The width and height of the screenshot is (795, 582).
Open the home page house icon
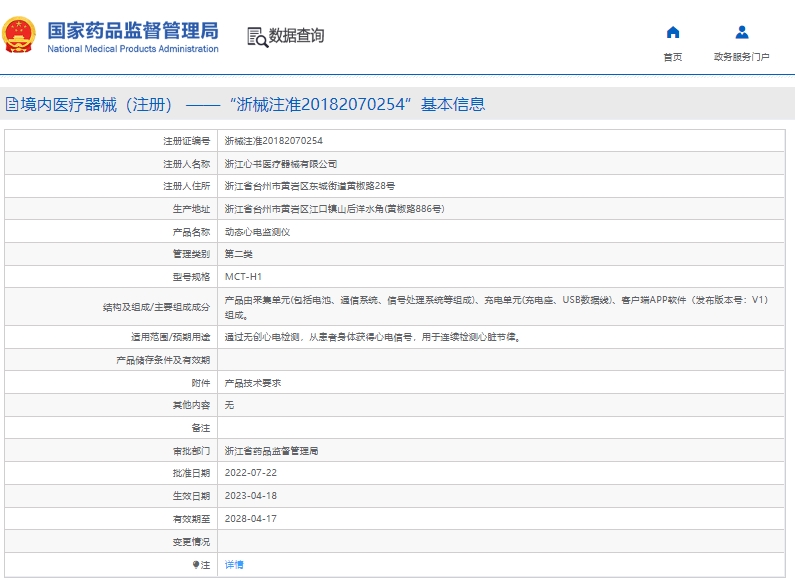click(673, 32)
